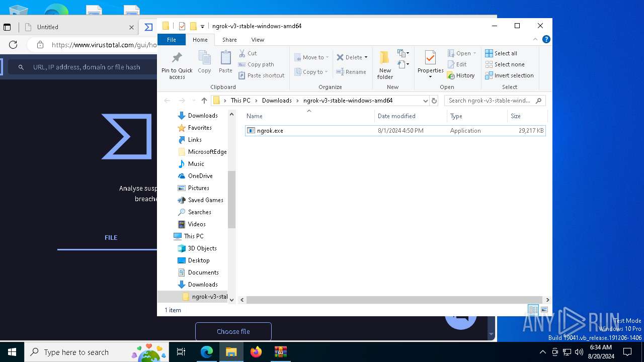This screenshot has width=644, height=362.
Task: Show hidden tray icons chevron
Action: click(542, 352)
